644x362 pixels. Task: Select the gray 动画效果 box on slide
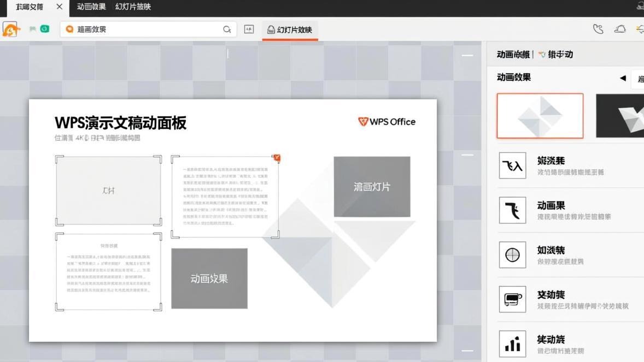209,278
